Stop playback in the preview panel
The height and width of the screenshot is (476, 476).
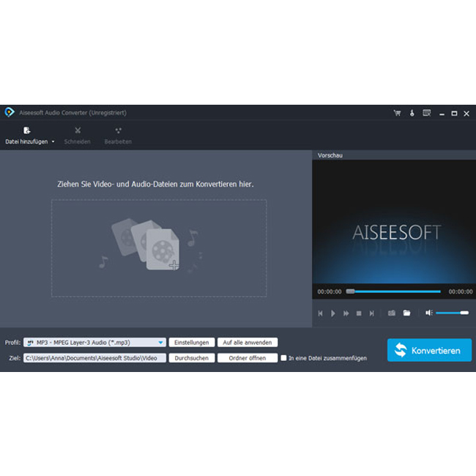(359, 313)
